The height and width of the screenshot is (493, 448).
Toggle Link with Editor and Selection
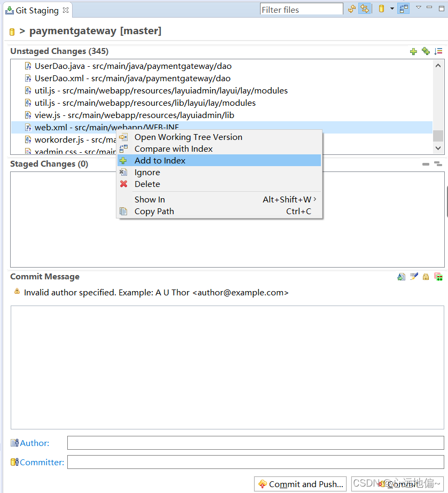click(x=365, y=9)
